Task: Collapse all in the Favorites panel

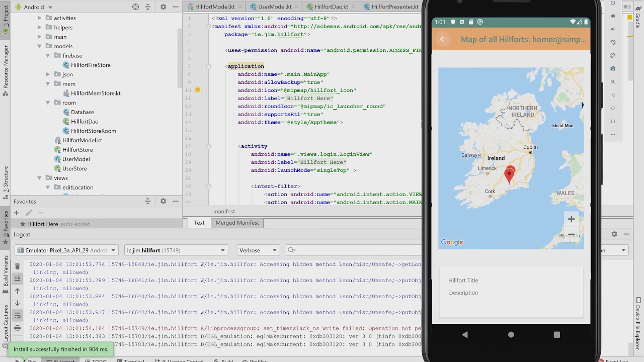Action: 147,201
